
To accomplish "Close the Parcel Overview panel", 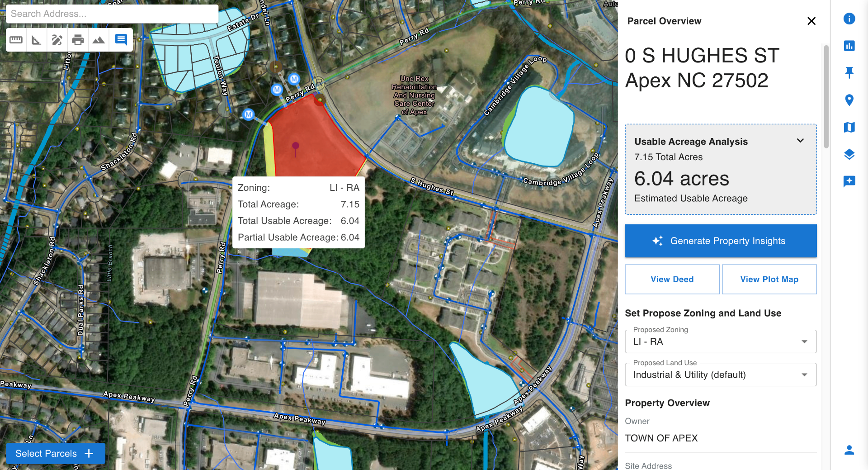I will [811, 21].
